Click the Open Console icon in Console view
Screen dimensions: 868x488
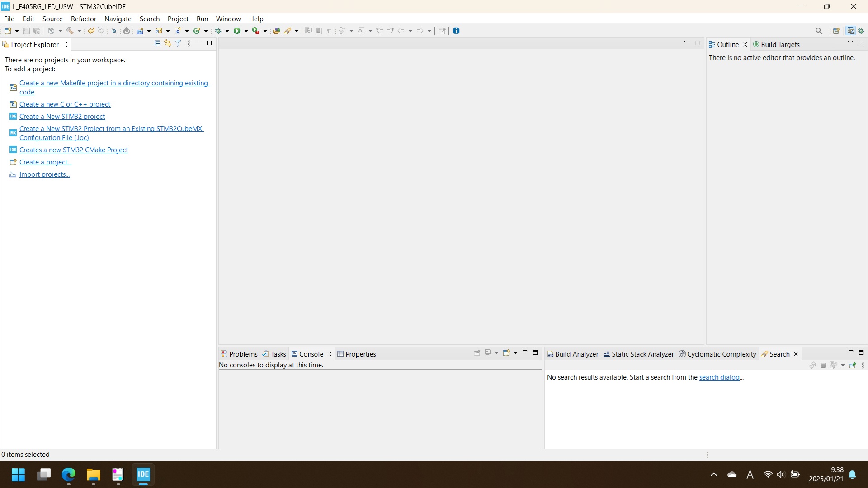coord(506,352)
